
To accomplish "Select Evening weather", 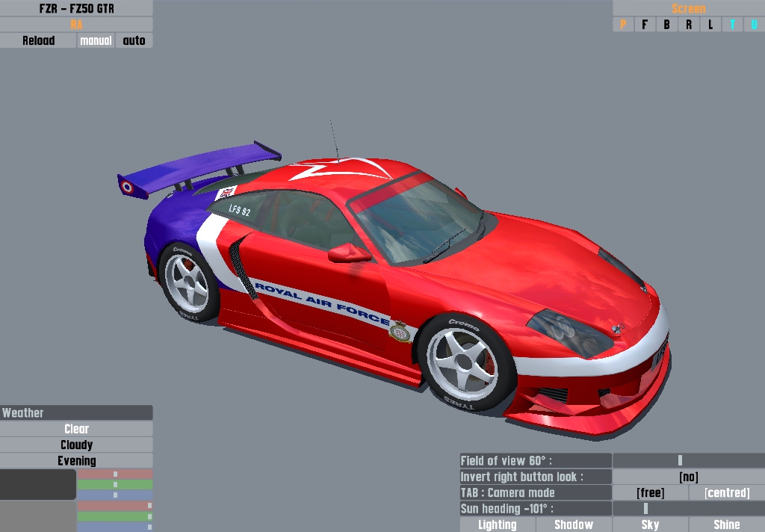I will point(76,461).
